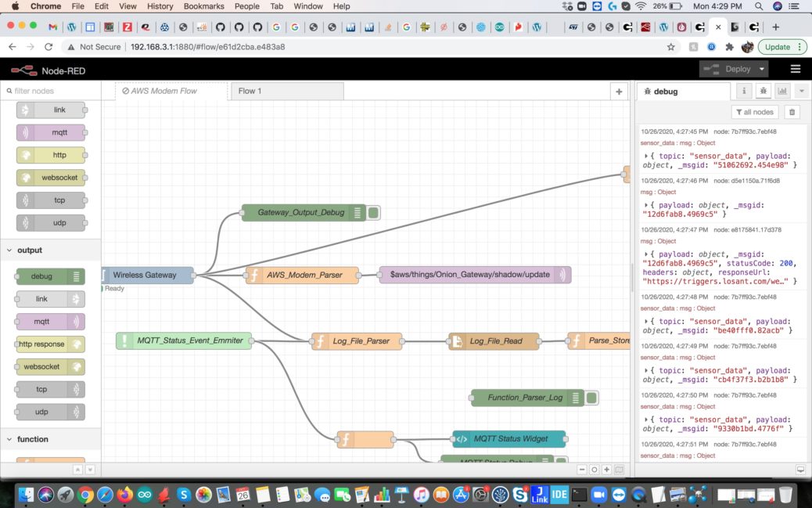
Task: Click the filter nodes search field
Action: [x=55, y=92]
